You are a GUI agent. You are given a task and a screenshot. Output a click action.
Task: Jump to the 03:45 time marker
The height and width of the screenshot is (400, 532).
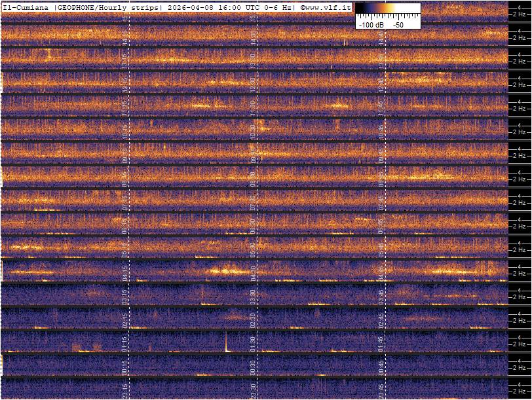click(381, 296)
